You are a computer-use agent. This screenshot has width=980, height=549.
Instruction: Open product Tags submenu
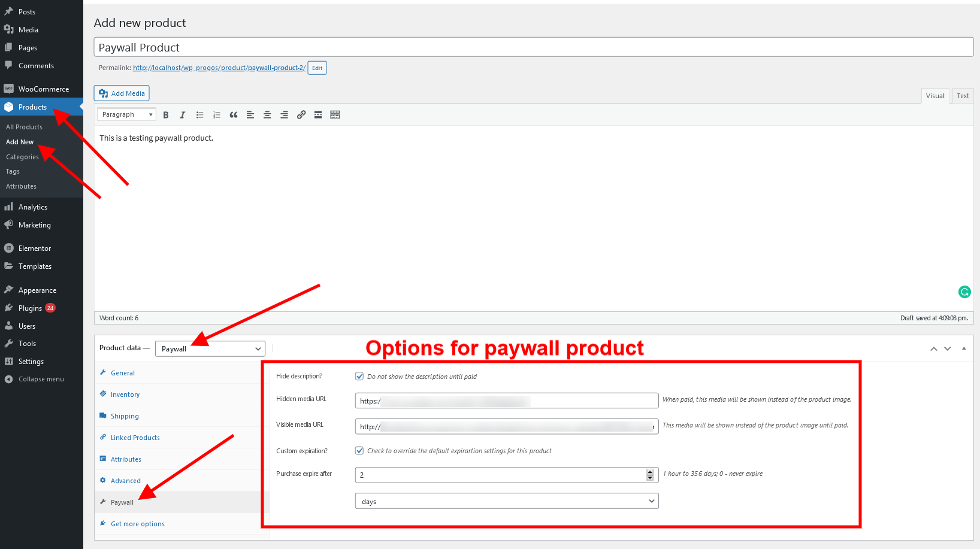tap(13, 171)
